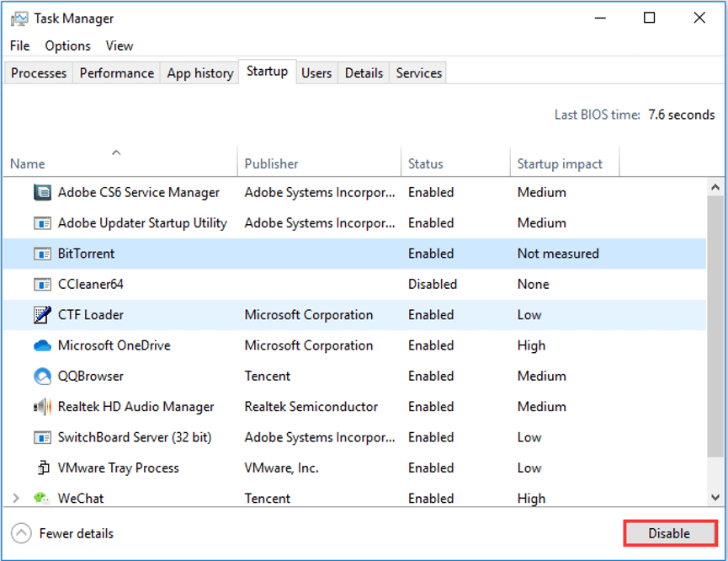Click the Task Manager title bar icon
The image size is (728, 561).
click(19, 19)
